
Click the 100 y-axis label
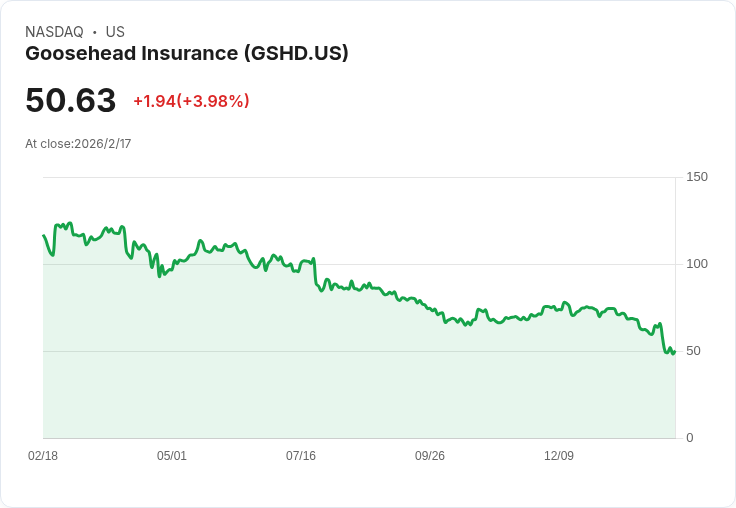(697, 264)
